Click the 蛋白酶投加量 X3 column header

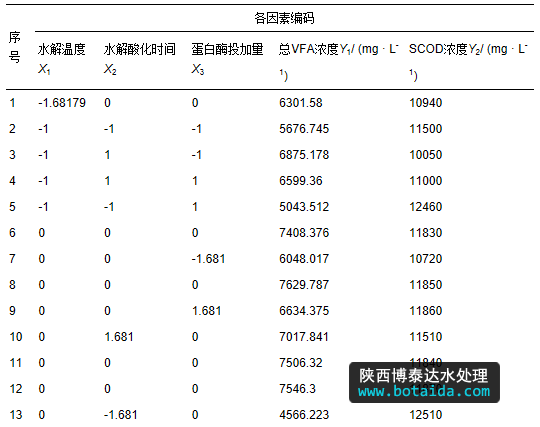point(227,59)
